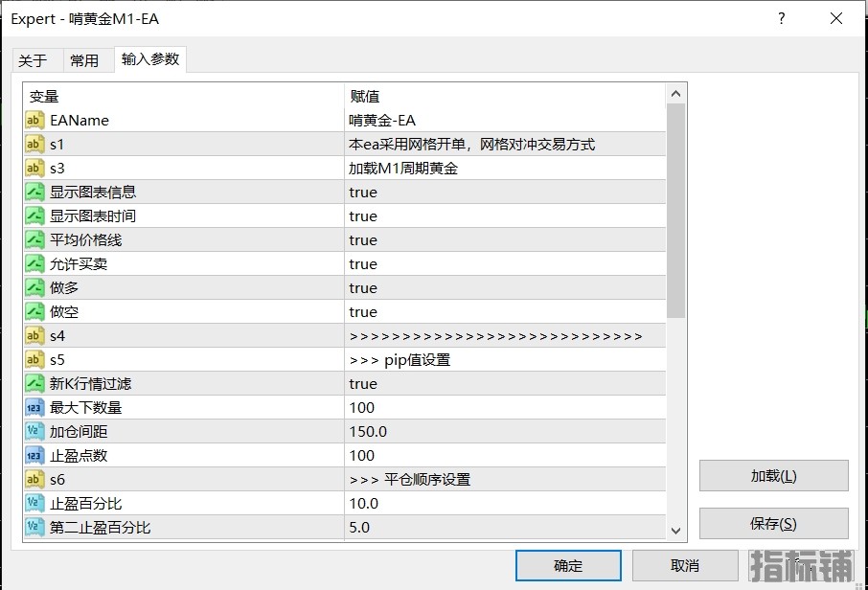Click the double icon beside 止盈百分比
Screen dimensions: 868x590
coord(34,504)
